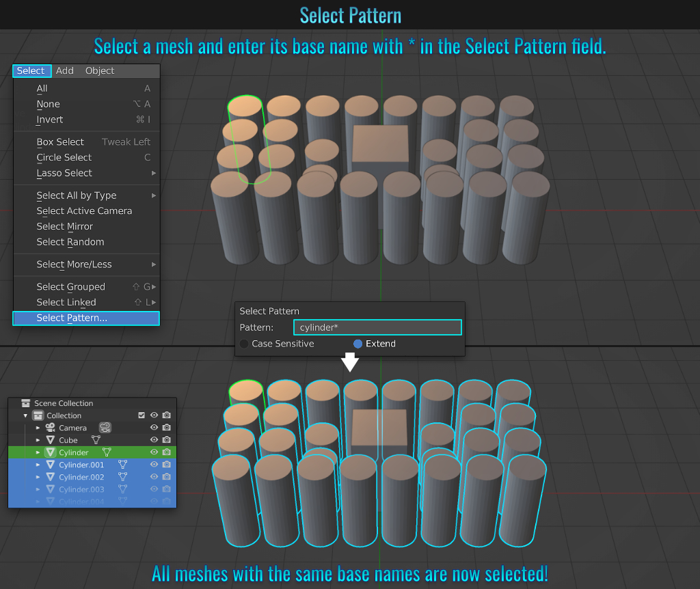Click the mesh data icon on the green Cylinder row
This screenshot has height=589, width=700.
click(x=107, y=452)
